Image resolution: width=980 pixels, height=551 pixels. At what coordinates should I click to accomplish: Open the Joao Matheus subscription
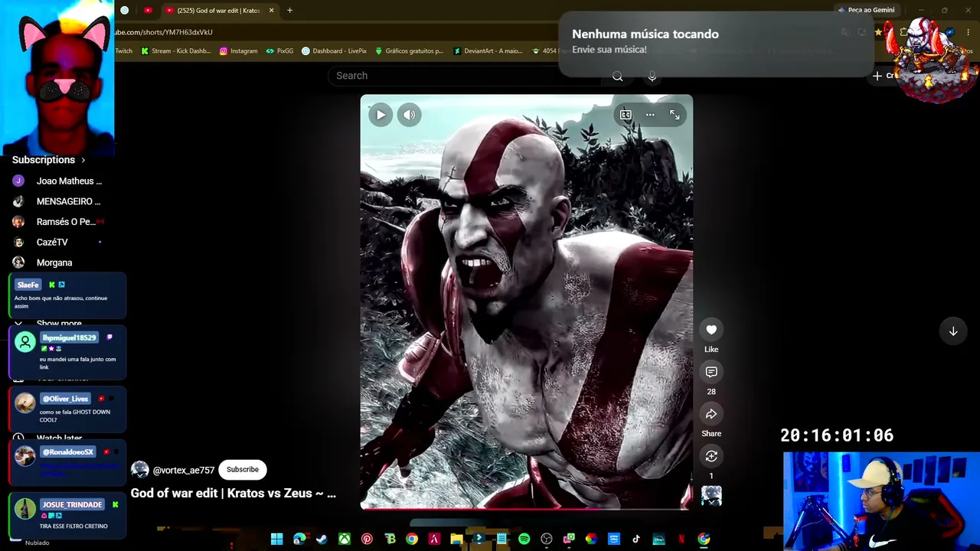tap(57, 181)
